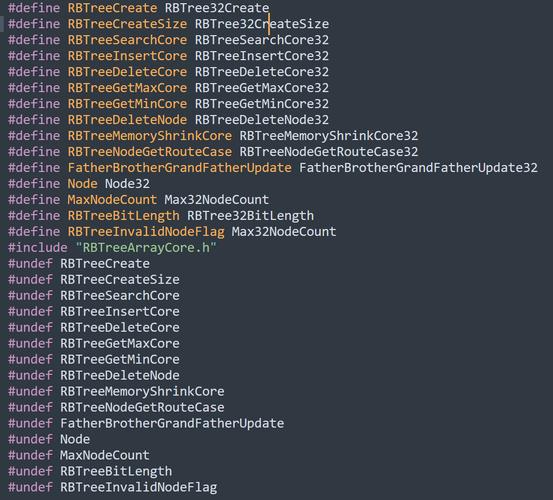This screenshot has height=500, width=553.
Task: Click the #include directive keyword
Action: [37, 248]
